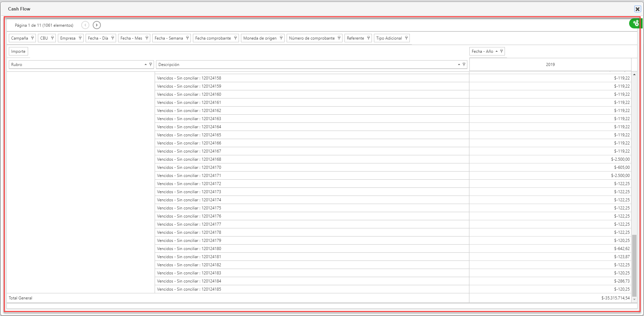Select row 'Vencidos - Sin conciliar : 120124164'
Viewport: 644px width, 316px height.
tap(312, 127)
